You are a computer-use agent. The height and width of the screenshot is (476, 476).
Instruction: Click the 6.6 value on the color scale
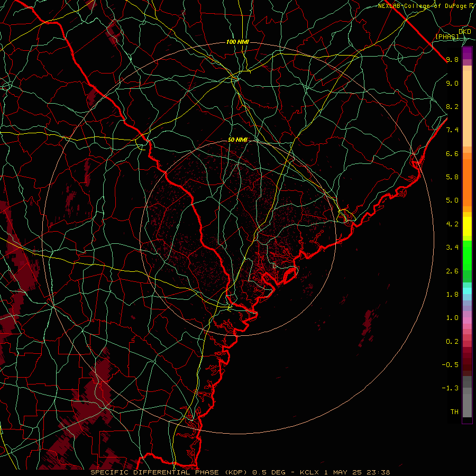pos(452,154)
